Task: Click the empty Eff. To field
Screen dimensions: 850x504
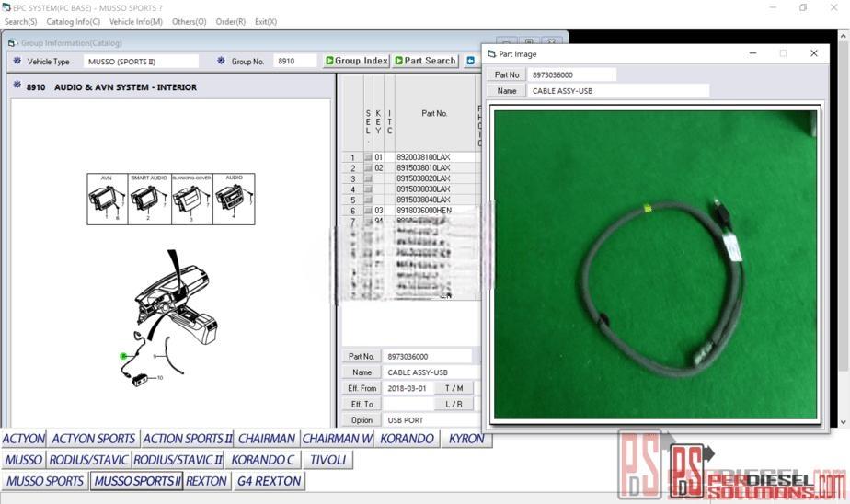Action: pos(408,404)
